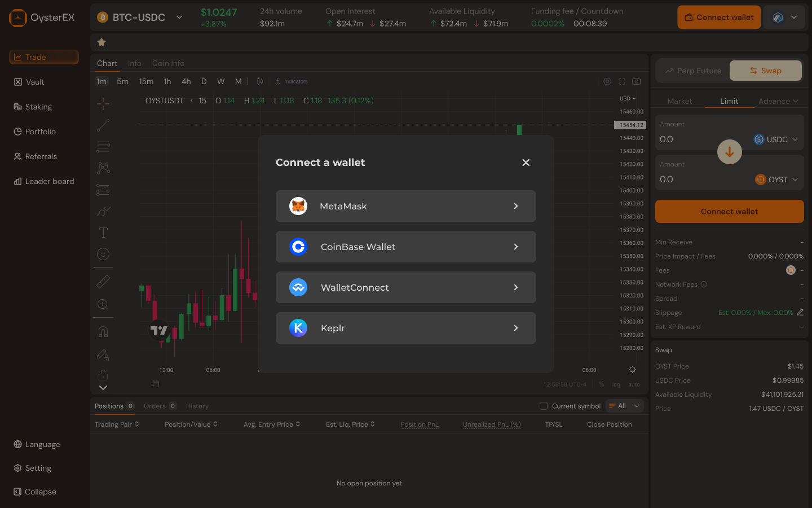This screenshot has width=812, height=508.
Task: Switch to the Info chart tab
Action: (x=134, y=63)
